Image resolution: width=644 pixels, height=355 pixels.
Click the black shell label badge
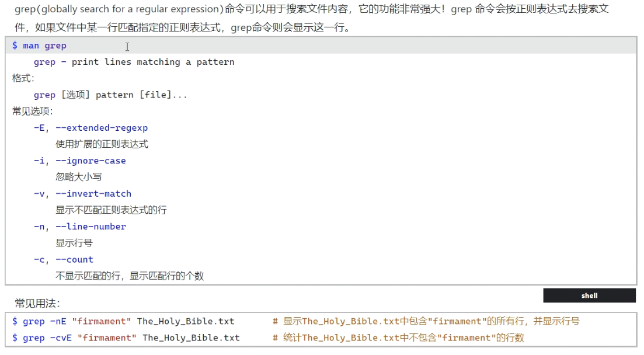click(589, 295)
